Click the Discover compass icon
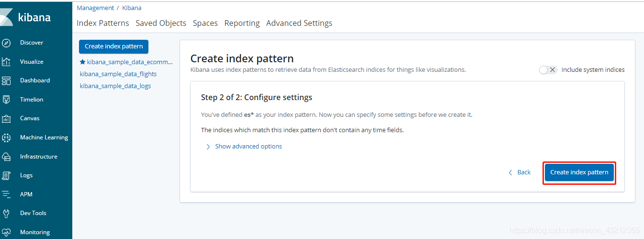644x239 pixels. pyautogui.click(x=6, y=43)
